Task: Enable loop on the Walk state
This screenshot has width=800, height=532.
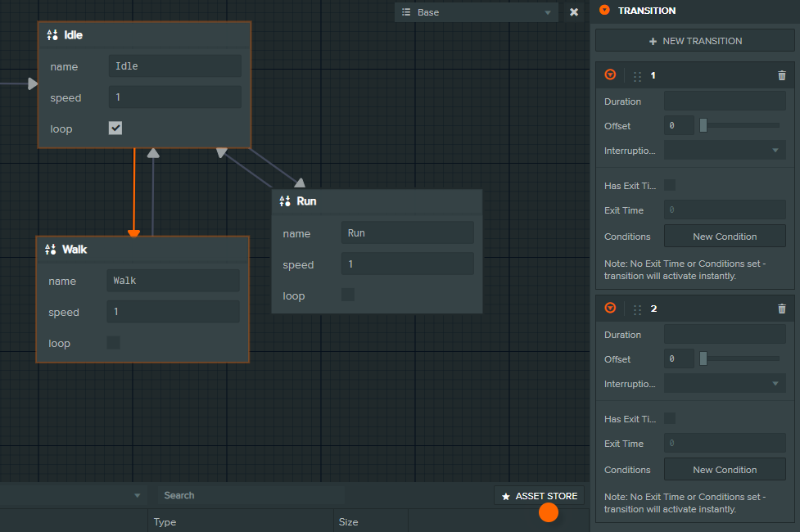Action: [x=114, y=343]
